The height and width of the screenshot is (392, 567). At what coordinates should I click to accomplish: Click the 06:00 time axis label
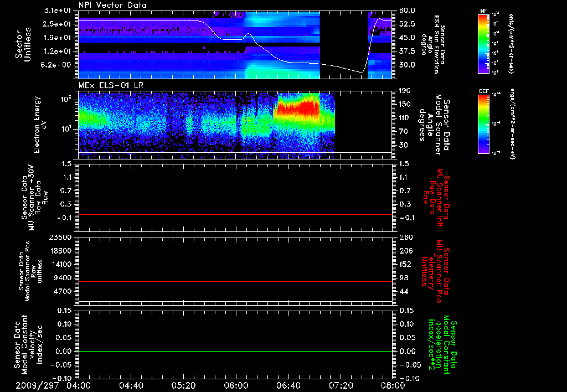click(x=236, y=385)
